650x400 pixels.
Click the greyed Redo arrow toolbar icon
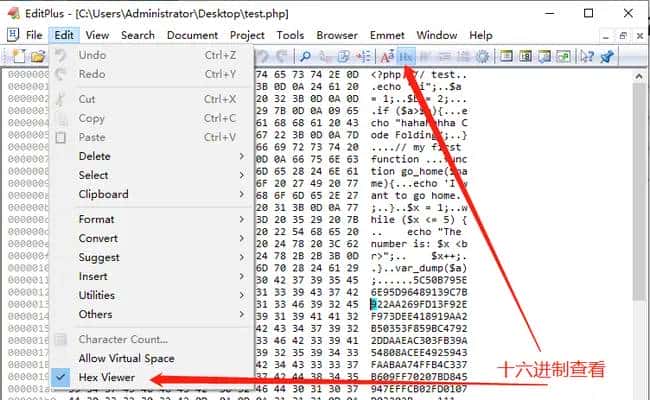click(282, 56)
